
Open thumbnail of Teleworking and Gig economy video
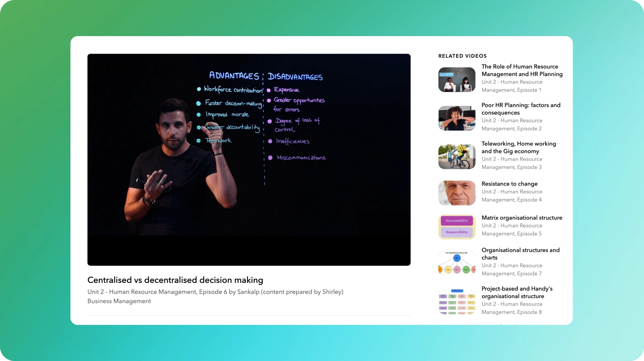click(457, 157)
